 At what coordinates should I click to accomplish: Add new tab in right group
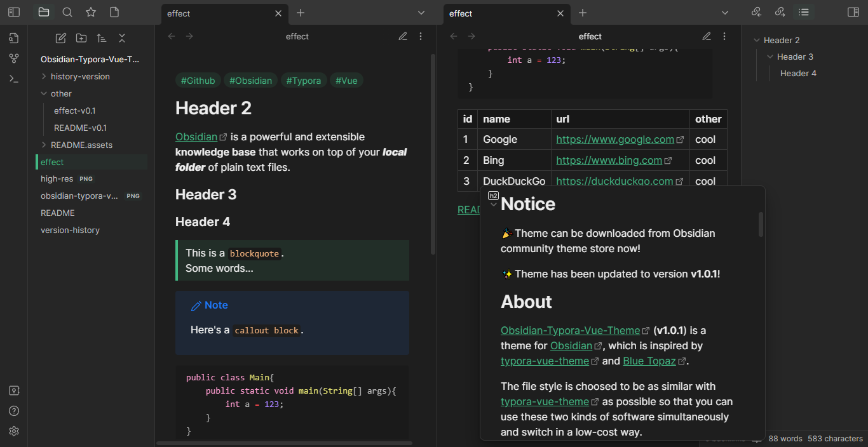(x=583, y=13)
